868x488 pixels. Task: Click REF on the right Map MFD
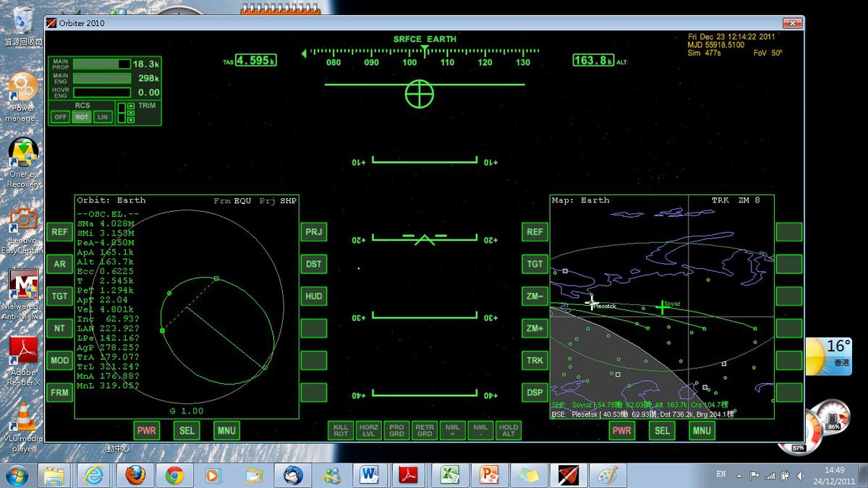click(x=535, y=232)
